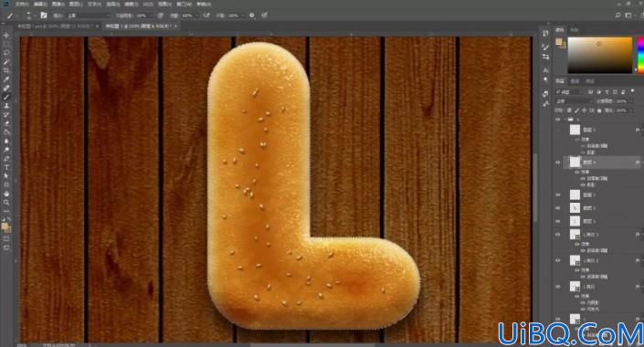
Task: Select the Rectangular Marquee tool
Action: tap(6, 45)
